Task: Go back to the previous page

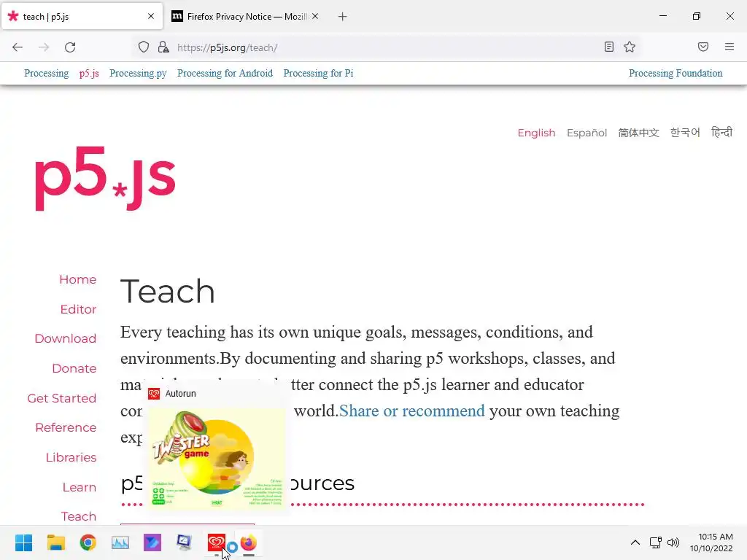Action: point(18,47)
